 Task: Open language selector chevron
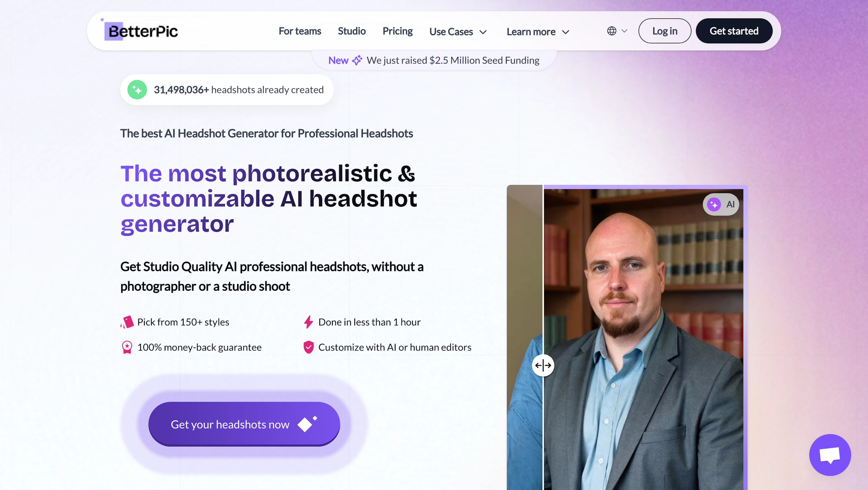pos(624,31)
